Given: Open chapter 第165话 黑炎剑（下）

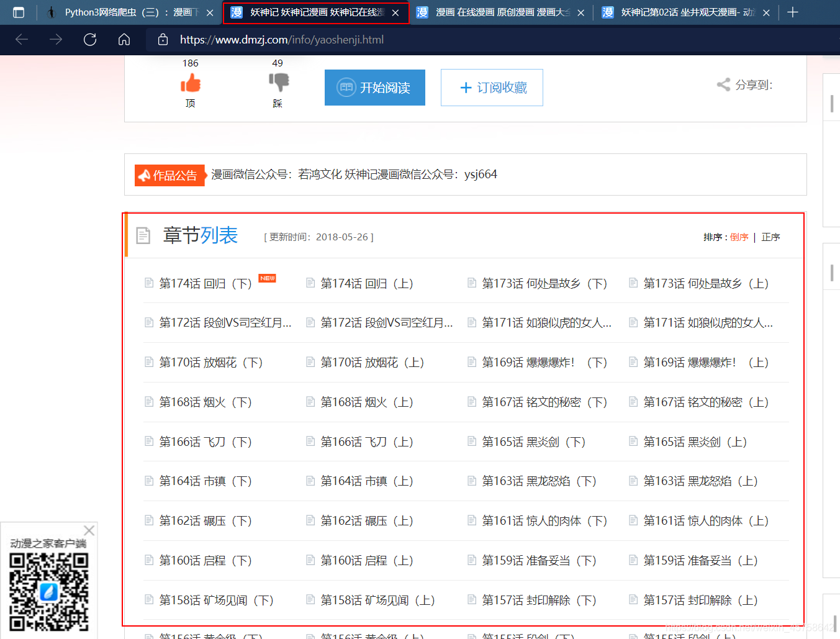Looking at the screenshot, I should pos(534,442).
